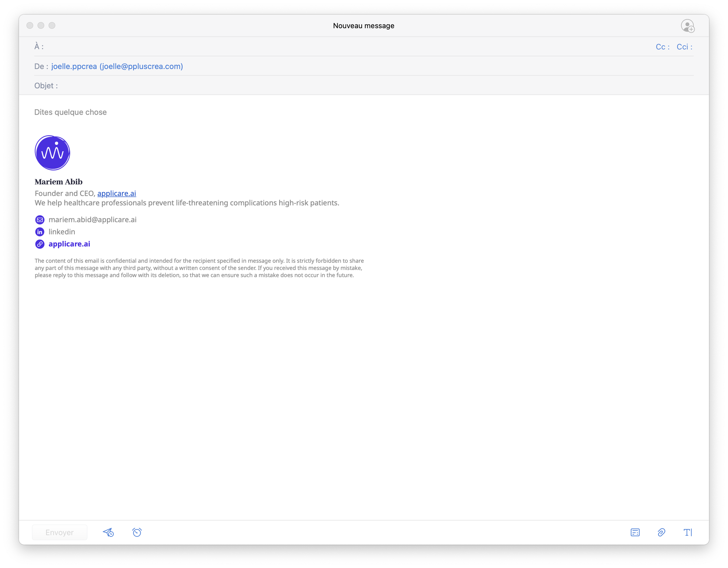Click the mariem.abid@applicare.ai email text
The image size is (728, 568).
click(x=92, y=219)
